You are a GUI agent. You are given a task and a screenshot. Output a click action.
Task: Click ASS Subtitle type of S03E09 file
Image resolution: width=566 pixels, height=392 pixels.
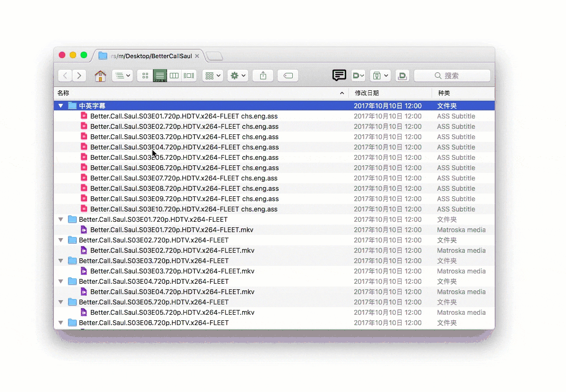coord(456,198)
